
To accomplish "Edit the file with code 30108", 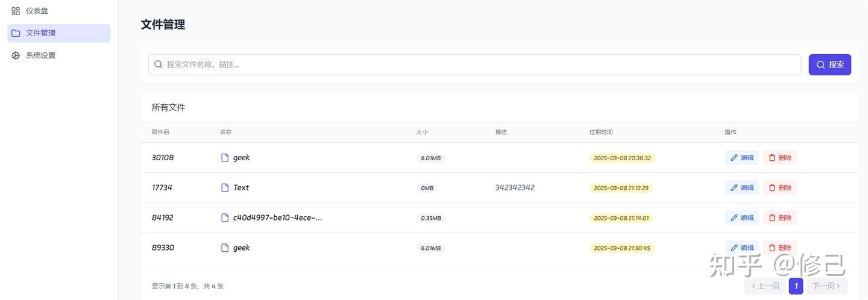I will coord(741,158).
